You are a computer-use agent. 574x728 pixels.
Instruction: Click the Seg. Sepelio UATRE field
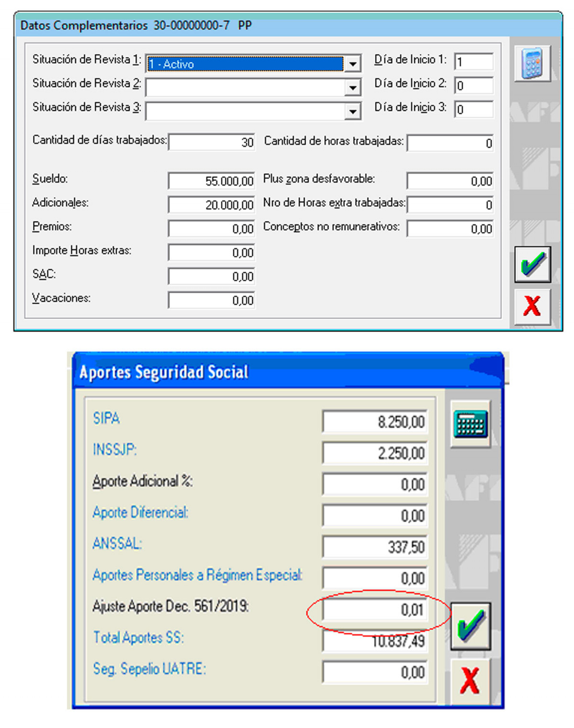coord(375,672)
